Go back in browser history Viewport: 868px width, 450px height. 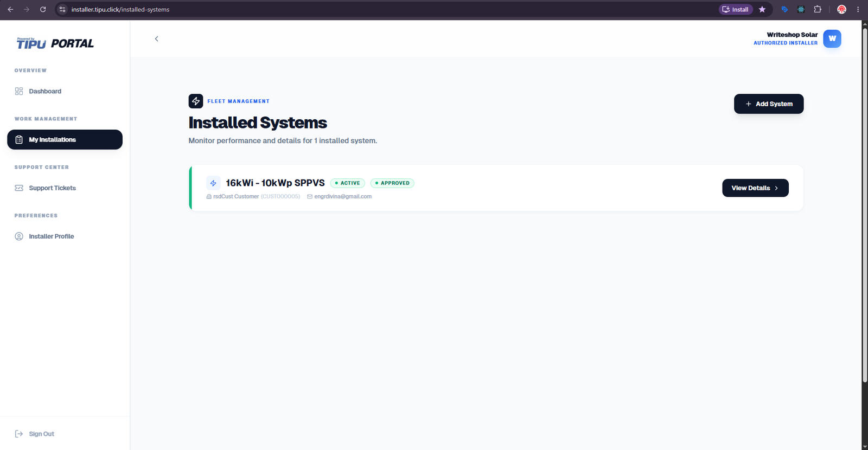click(10, 9)
